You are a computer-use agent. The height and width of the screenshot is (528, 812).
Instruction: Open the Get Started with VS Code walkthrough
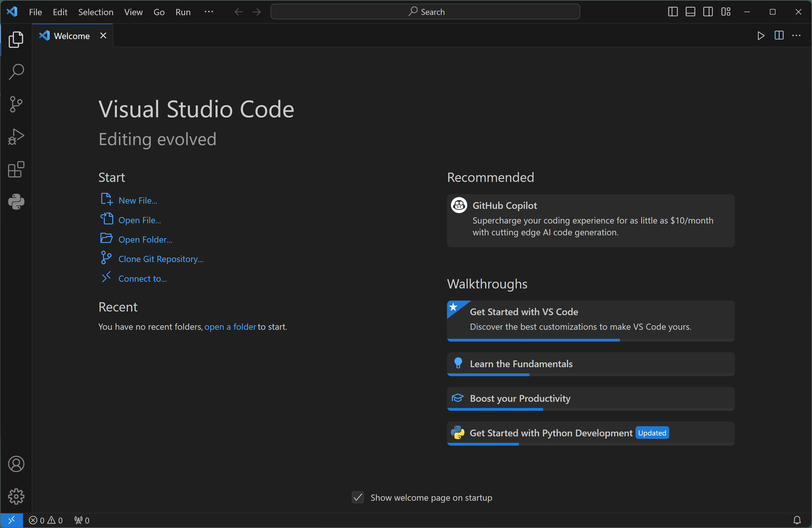pos(591,321)
